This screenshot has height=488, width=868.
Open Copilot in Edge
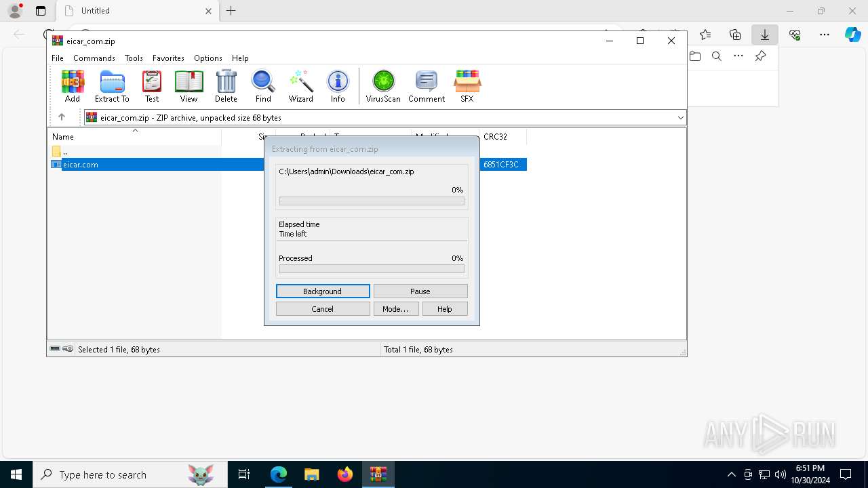point(853,35)
